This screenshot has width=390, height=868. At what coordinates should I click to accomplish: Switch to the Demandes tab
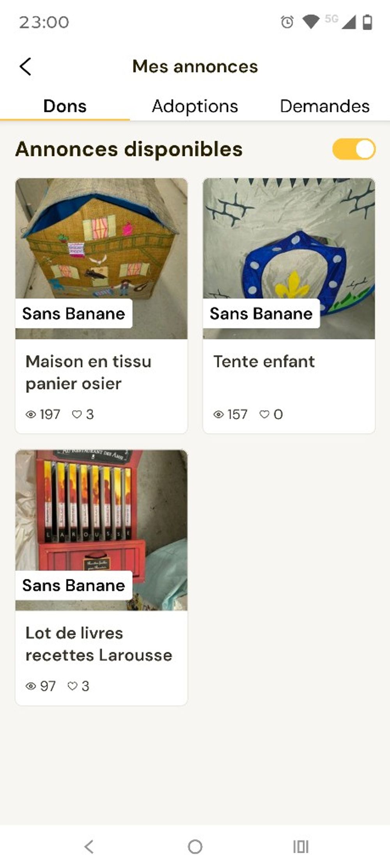coord(325,106)
